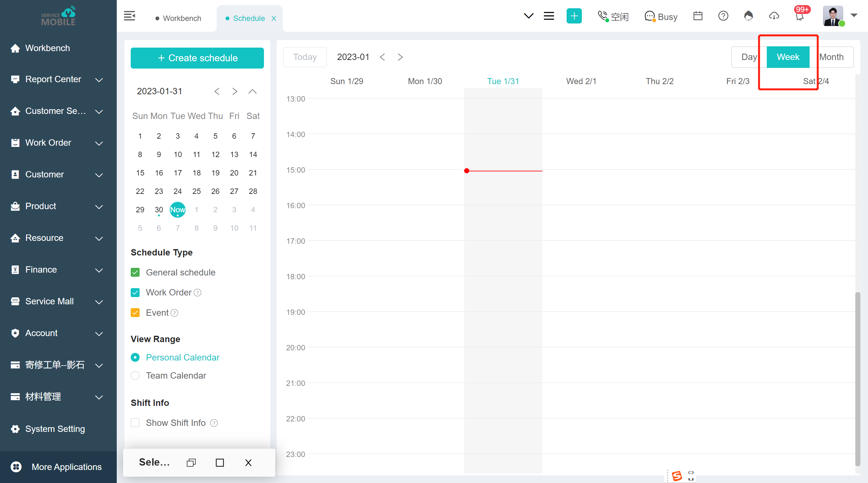Image resolution: width=868 pixels, height=483 pixels.
Task: Open the help question mark icon in top bar
Action: tap(723, 16)
